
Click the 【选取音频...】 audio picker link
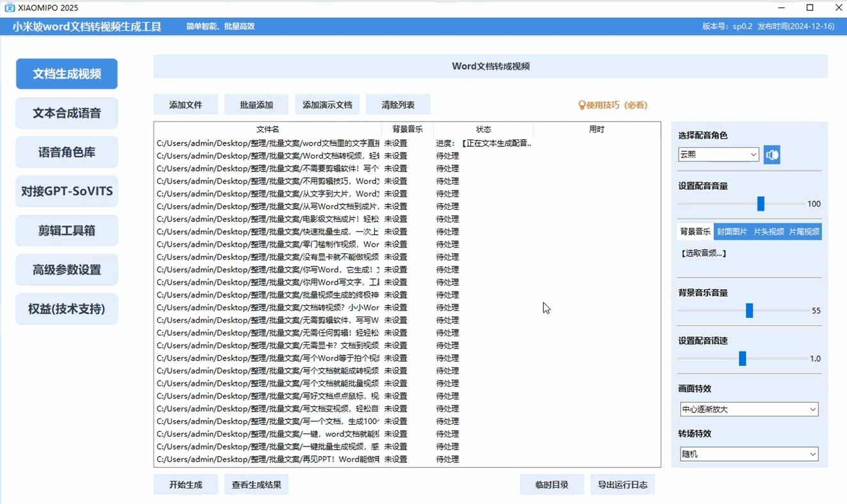click(704, 253)
